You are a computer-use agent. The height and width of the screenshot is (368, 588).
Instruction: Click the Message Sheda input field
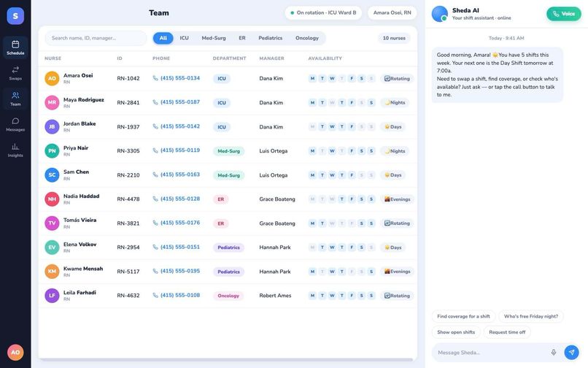click(490, 352)
